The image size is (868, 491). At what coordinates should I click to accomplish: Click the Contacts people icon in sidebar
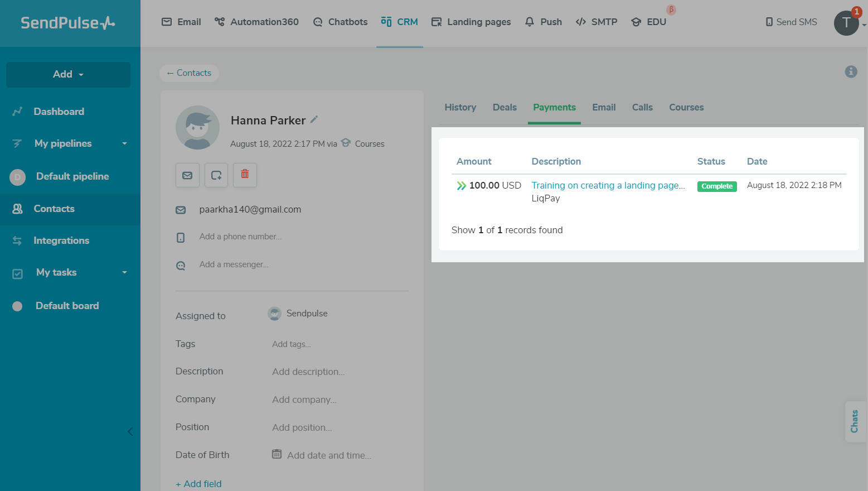(17, 209)
